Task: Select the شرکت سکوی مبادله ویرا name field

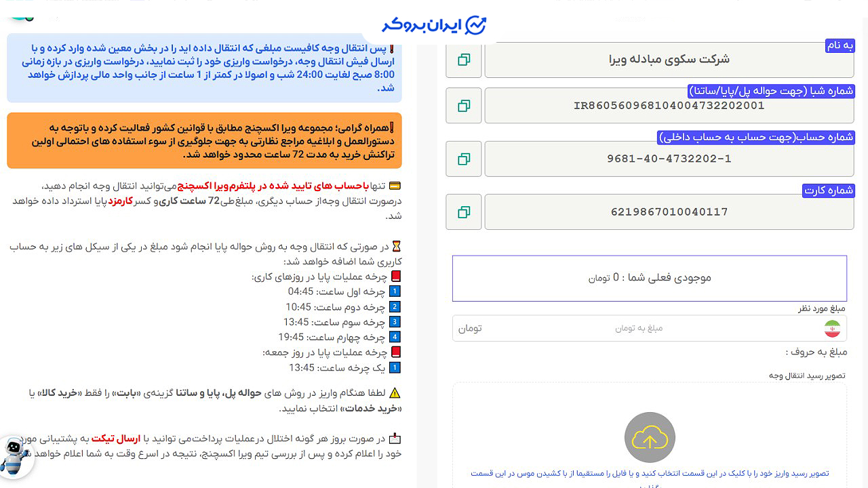Action: (669, 60)
